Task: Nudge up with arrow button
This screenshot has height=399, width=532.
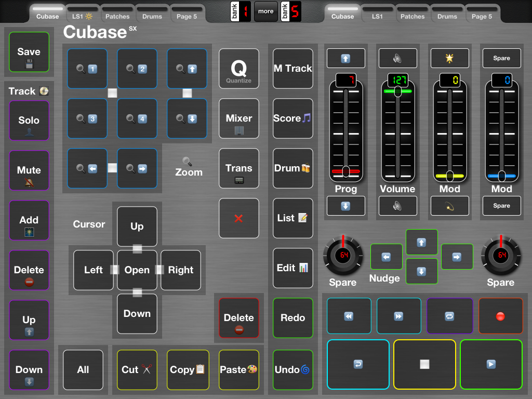Action: [x=422, y=242]
